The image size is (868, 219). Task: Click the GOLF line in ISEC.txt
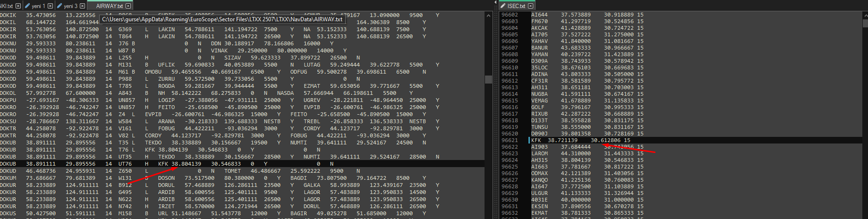point(587,107)
